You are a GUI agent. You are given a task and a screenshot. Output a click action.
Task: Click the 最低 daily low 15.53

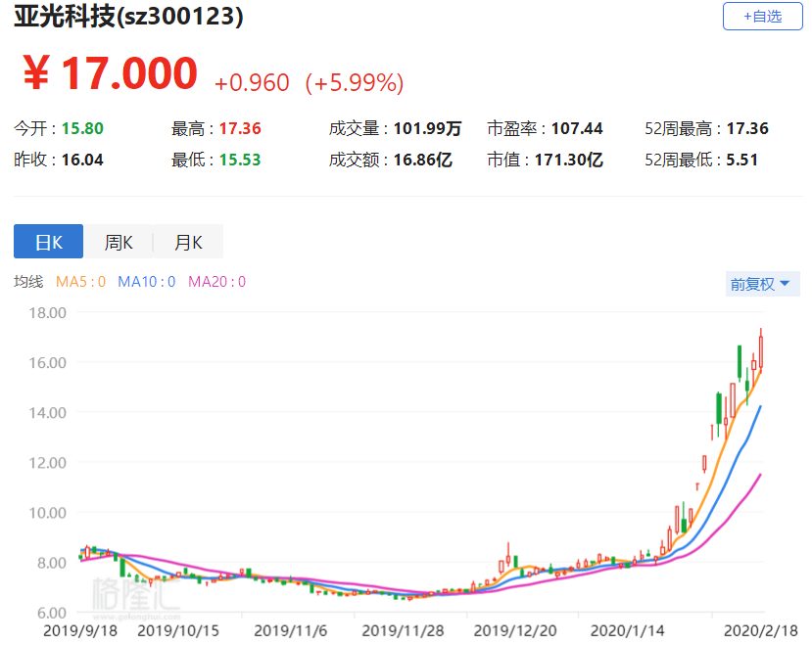240,160
